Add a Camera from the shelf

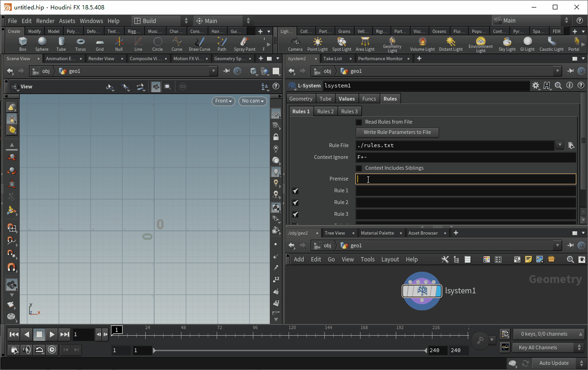295,44
